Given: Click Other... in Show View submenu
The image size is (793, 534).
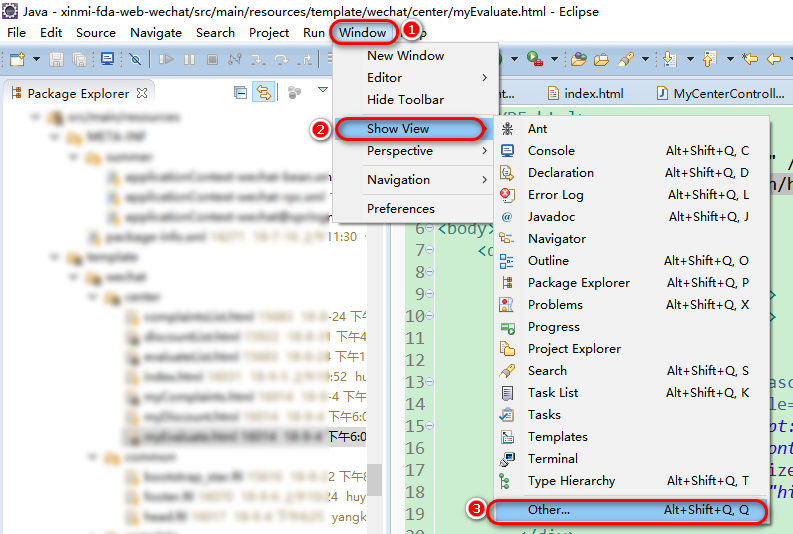Looking at the screenshot, I should point(630,510).
